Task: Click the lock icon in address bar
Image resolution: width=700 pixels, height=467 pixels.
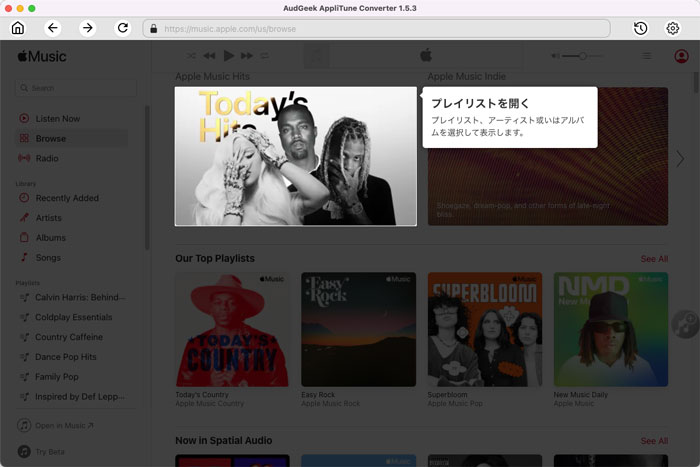Action: [x=154, y=29]
